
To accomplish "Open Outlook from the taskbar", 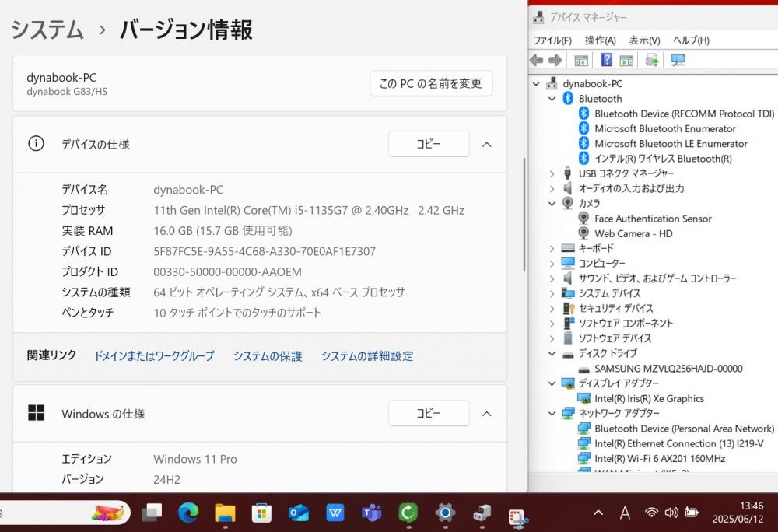I will coord(299,513).
